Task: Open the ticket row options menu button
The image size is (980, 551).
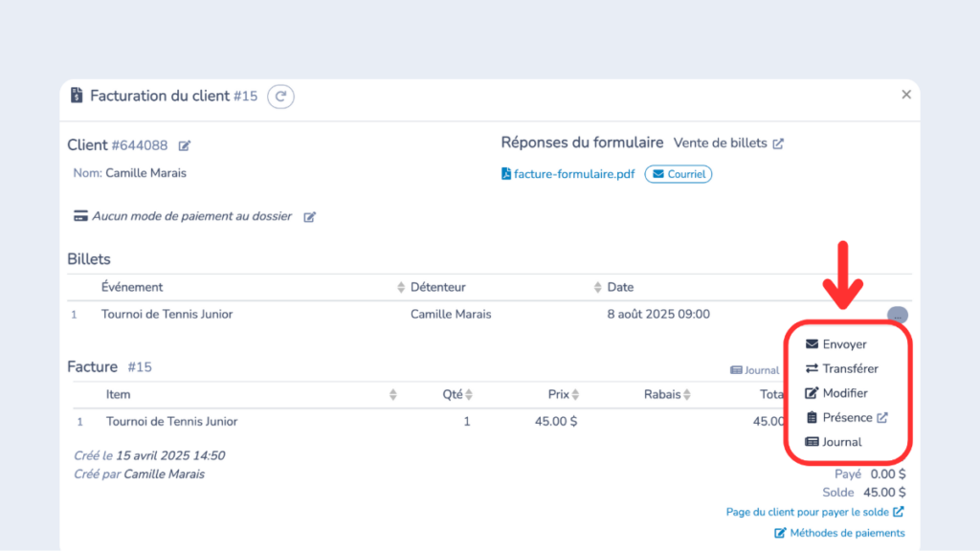Action: [x=897, y=315]
